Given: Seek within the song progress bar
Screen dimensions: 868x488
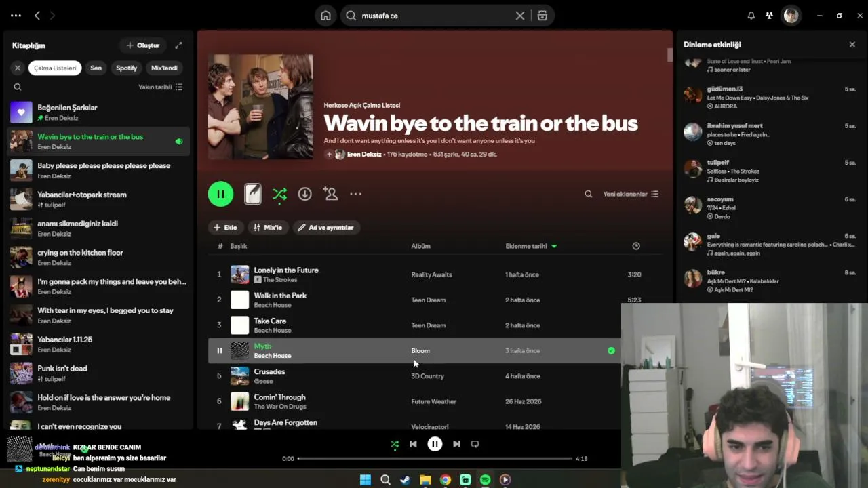Looking at the screenshot, I should coord(435,459).
